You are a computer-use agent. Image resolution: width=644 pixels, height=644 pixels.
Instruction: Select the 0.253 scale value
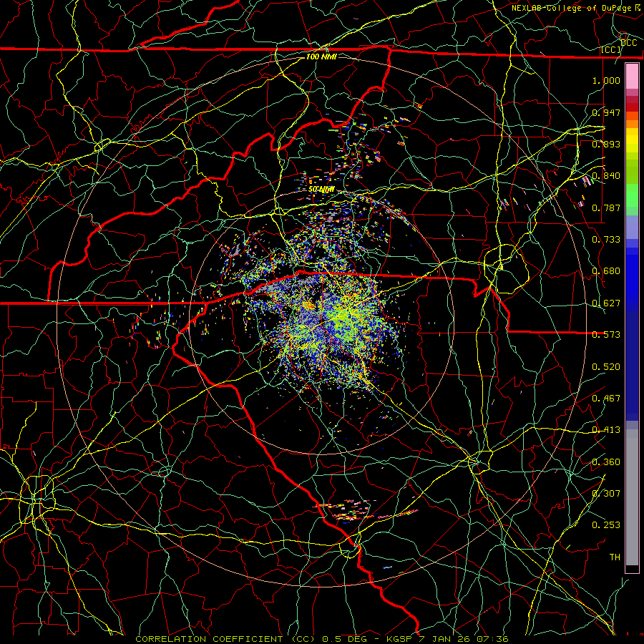click(x=606, y=525)
